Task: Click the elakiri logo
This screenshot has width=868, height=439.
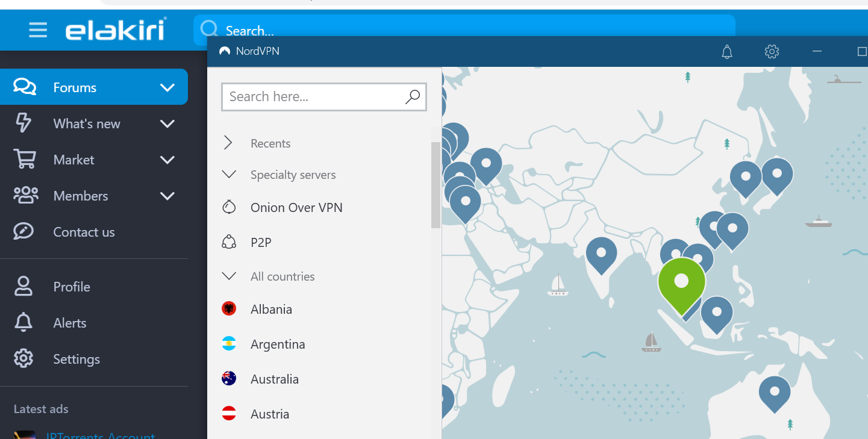Action: click(x=116, y=30)
